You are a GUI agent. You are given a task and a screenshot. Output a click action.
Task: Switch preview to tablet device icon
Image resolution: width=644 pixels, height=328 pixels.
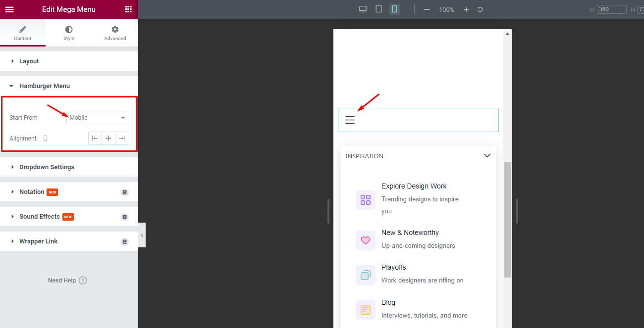(378, 9)
